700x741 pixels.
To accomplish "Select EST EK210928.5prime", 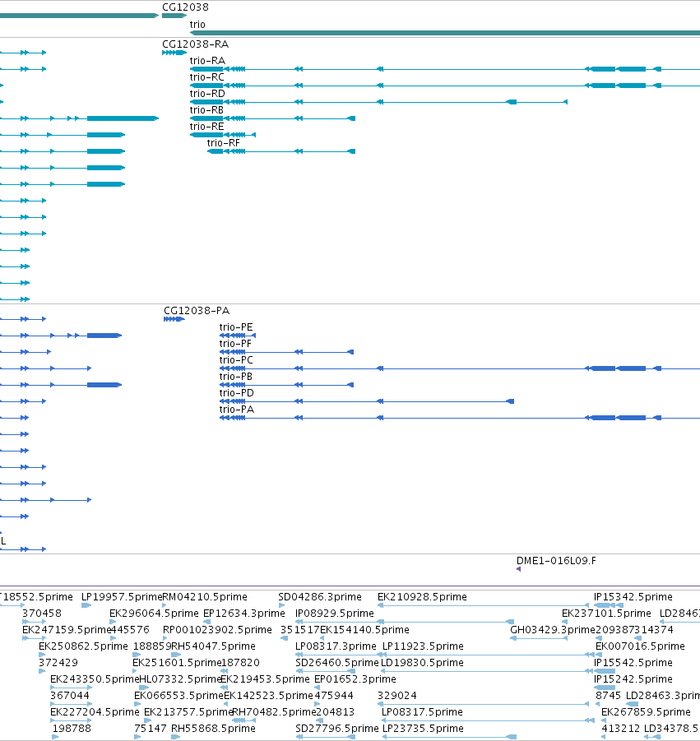I will (x=422, y=597).
